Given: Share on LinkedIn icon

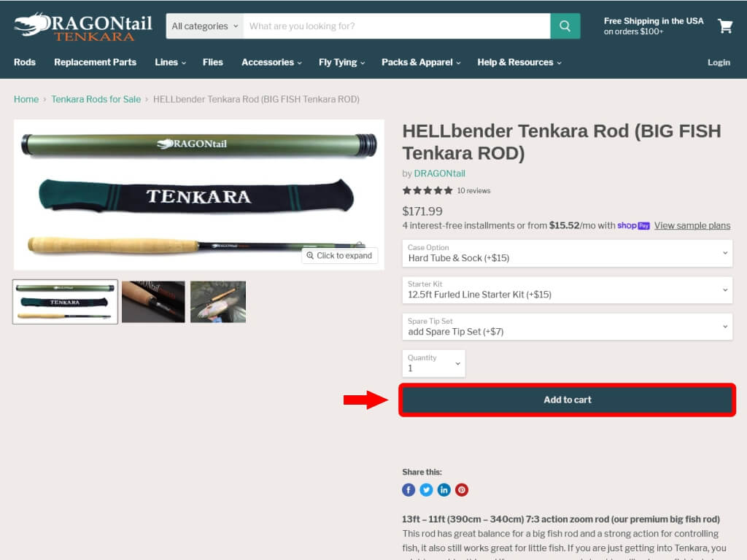Looking at the screenshot, I should pos(444,490).
